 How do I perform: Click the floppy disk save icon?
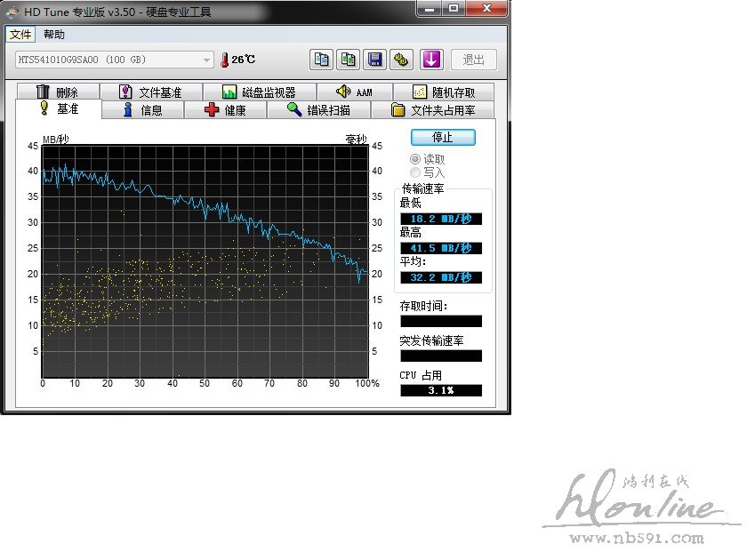375,60
